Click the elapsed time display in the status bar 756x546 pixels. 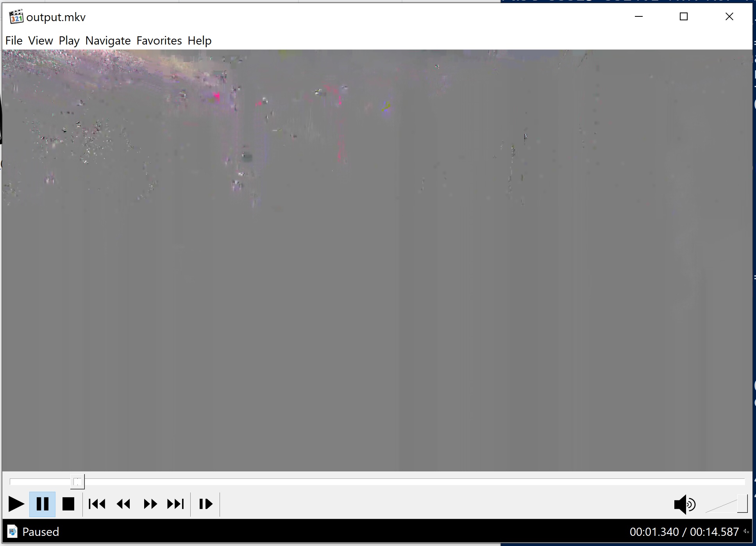pyautogui.click(x=654, y=532)
